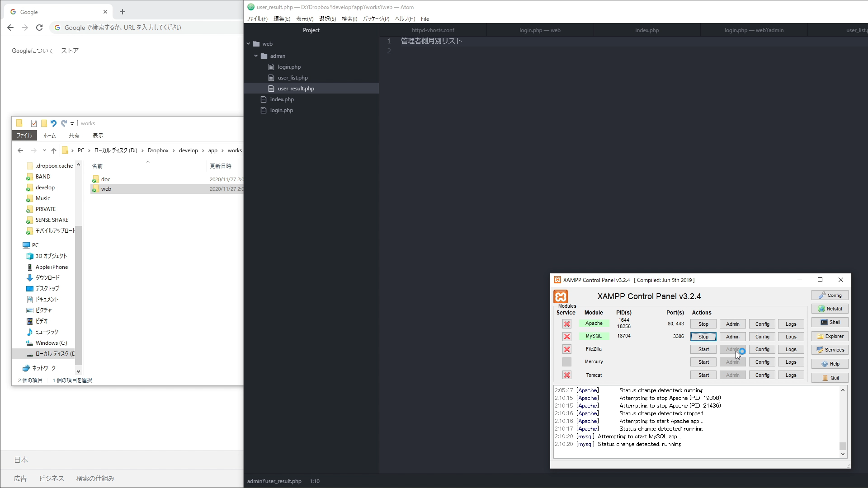Open Atom パッケージ(P) menu

pyautogui.click(x=376, y=19)
